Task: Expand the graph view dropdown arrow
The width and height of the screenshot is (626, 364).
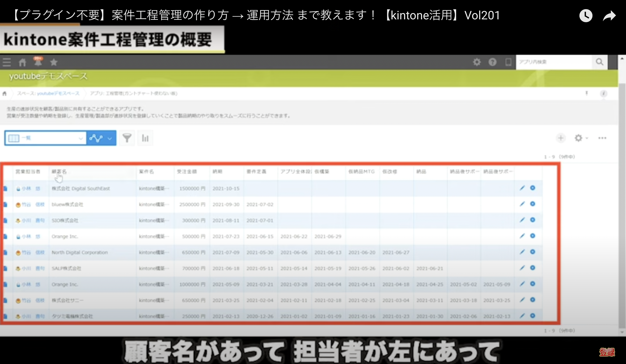Action: pyautogui.click(x=109, y=139)
